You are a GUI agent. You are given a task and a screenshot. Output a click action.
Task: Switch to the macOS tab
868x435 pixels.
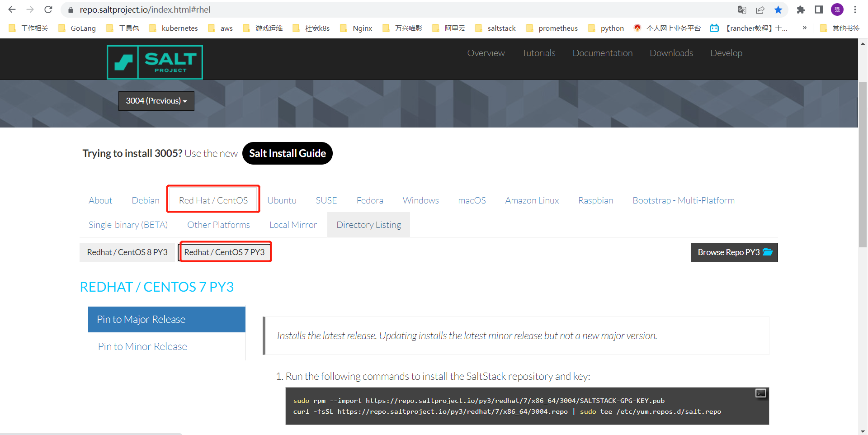tap(472, 200)
